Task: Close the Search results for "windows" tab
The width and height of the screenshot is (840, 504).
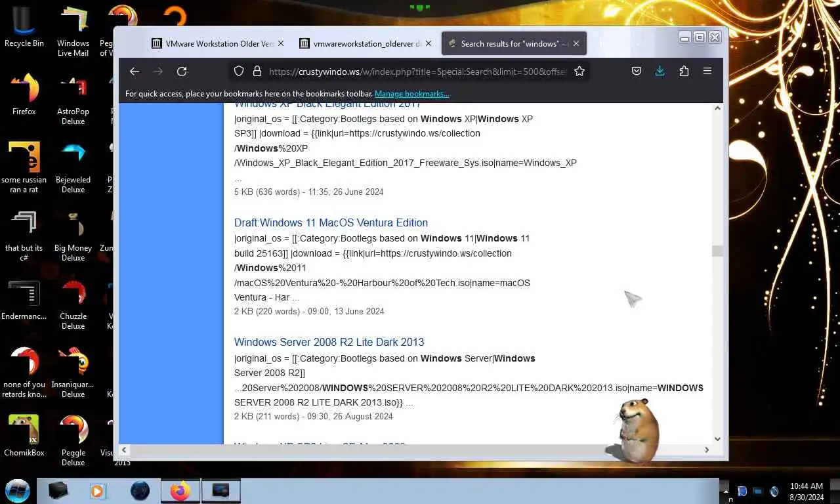Action: (576, 43)
